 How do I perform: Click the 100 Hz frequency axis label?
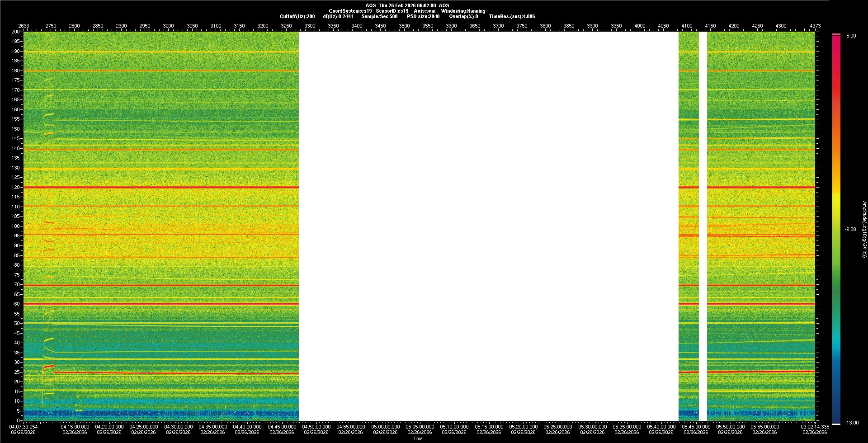16,226
